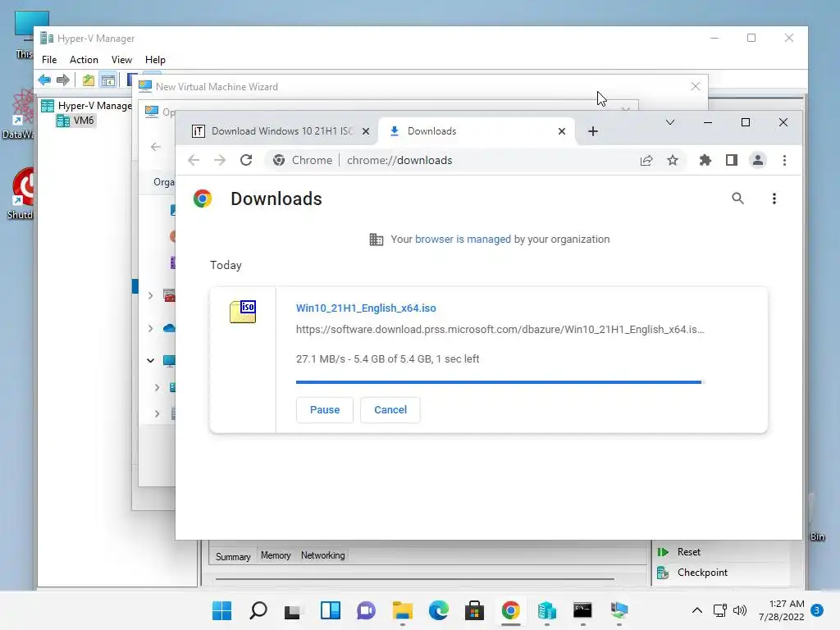Open a new Chrome tab with plus button
The height and width of the screenshot is (630, 840).
(592, 131)
